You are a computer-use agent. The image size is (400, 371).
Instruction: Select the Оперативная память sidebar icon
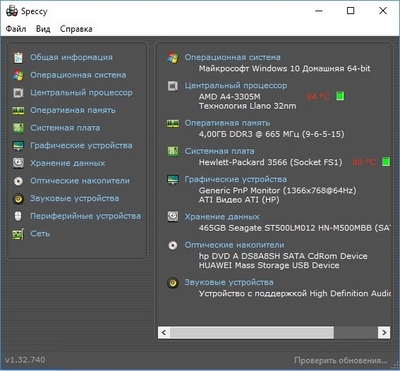pyautogui.click(x=18, y=110)
